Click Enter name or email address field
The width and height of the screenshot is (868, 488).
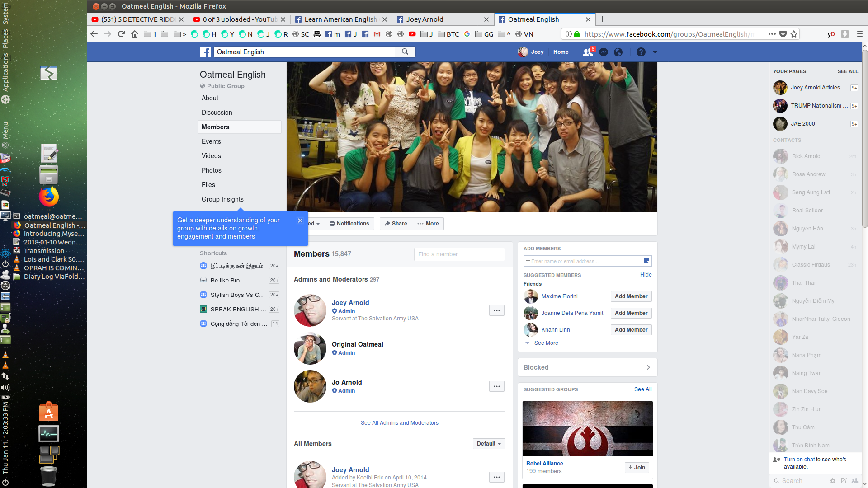[x=587, y=261]
